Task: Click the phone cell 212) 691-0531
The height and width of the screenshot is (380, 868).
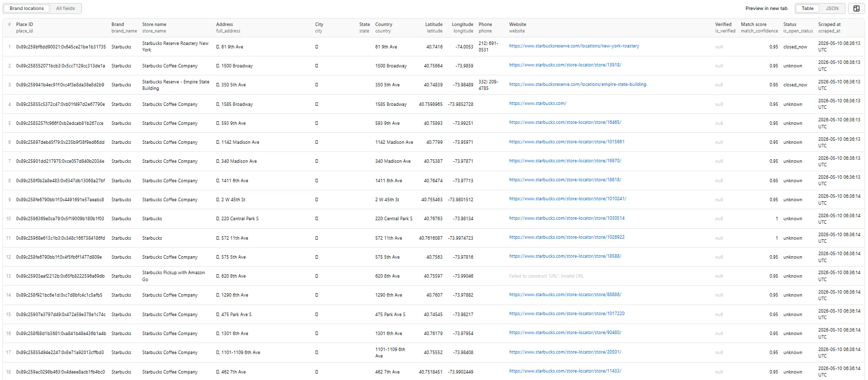Action: click(488, 46)
